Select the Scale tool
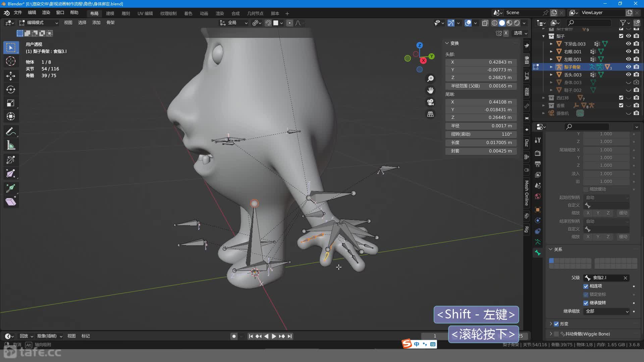Screen dimensions: 644x362 click(x=11, y=103)
